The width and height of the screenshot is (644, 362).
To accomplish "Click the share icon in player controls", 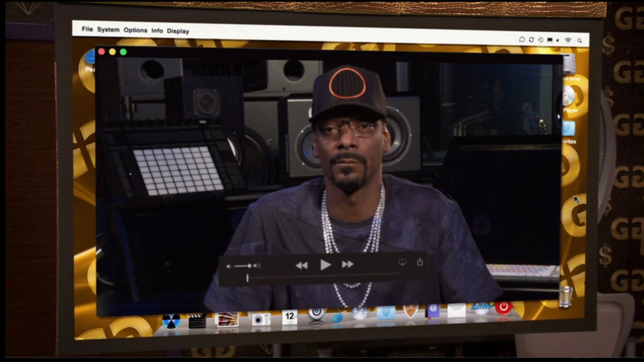I will 420,262.
